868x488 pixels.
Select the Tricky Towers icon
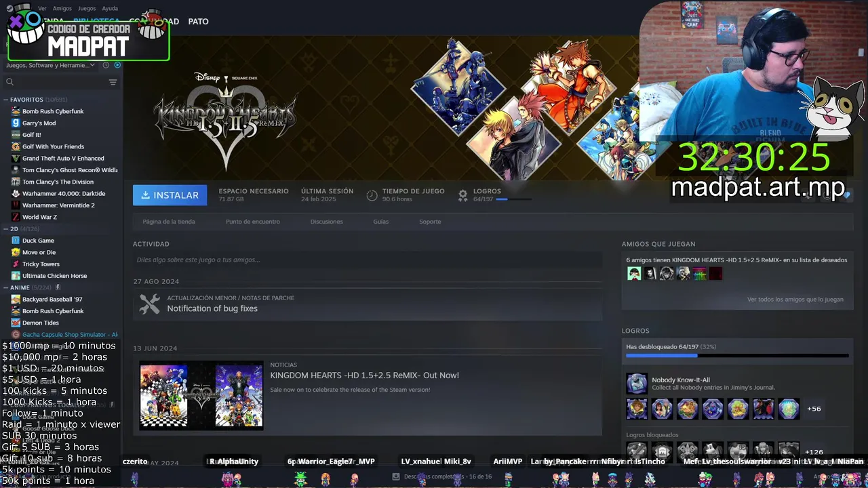point(16,264)
